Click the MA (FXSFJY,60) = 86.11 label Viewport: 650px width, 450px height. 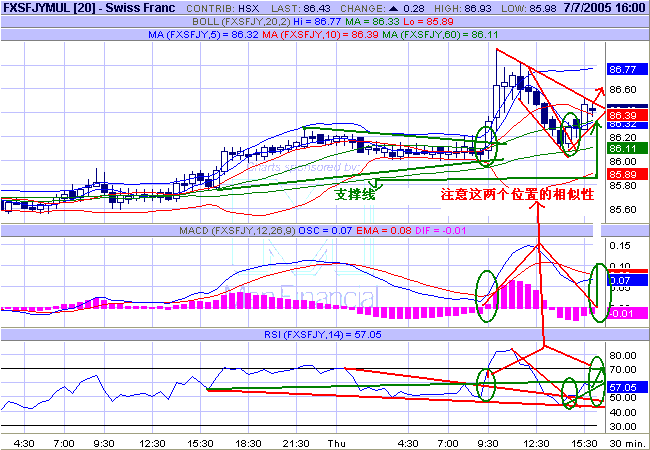440,35
